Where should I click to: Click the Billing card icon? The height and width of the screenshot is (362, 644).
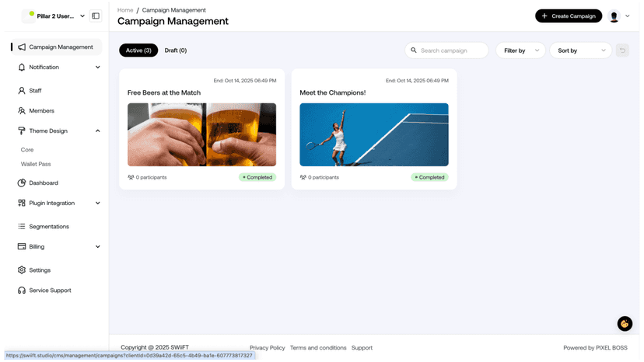22,247
